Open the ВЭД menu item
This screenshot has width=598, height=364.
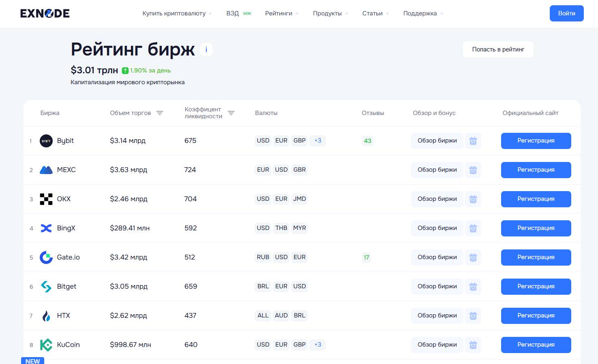pos(233,13)
